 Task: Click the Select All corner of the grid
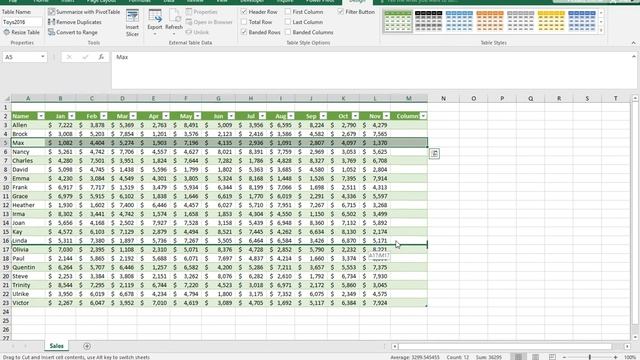point(6,98)
